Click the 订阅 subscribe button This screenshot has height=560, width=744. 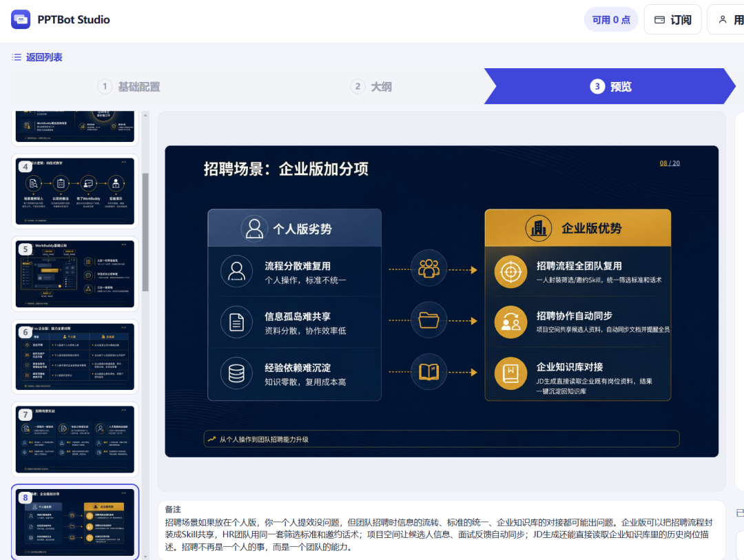672,19
